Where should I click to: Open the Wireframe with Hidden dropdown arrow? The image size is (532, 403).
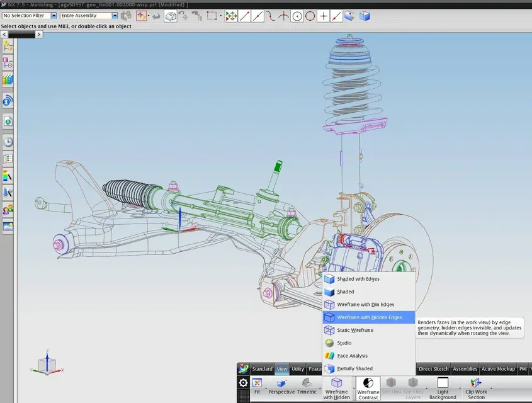[354, 388]
